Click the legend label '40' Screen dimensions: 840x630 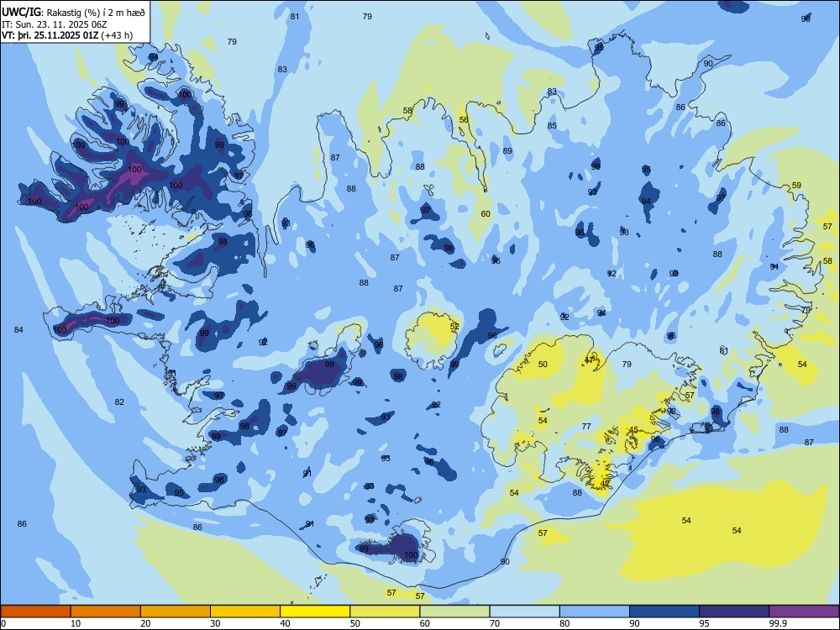(x=285, y=623)
